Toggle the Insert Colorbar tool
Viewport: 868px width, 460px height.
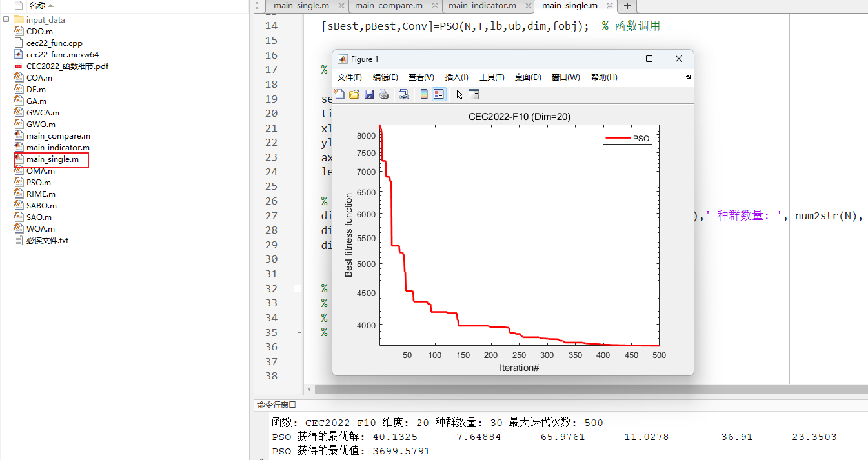(x=424, y=94)
